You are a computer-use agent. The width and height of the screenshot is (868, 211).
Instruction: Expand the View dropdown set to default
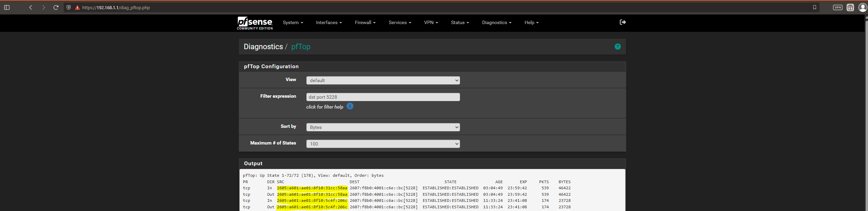(383, 80)
